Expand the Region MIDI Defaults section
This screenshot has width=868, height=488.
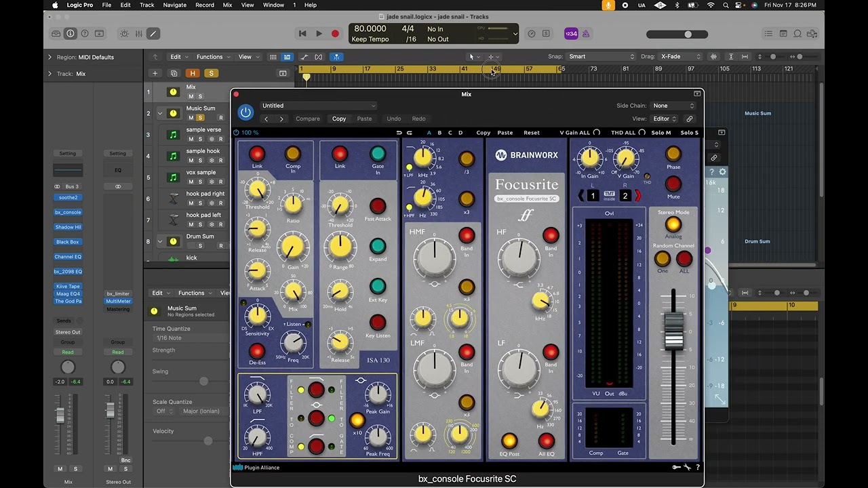click(x=50, y=57)
